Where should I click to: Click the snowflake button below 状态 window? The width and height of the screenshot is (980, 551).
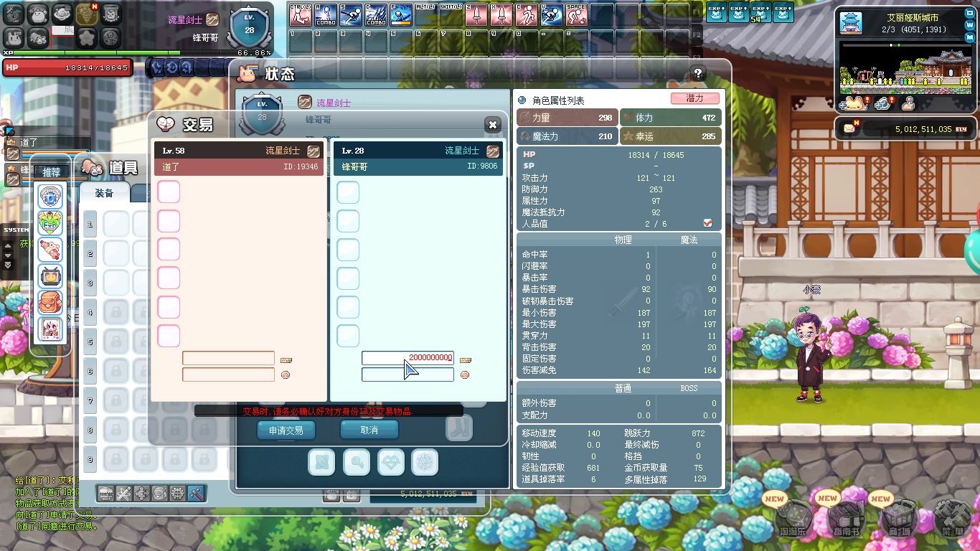coord(425,462)
